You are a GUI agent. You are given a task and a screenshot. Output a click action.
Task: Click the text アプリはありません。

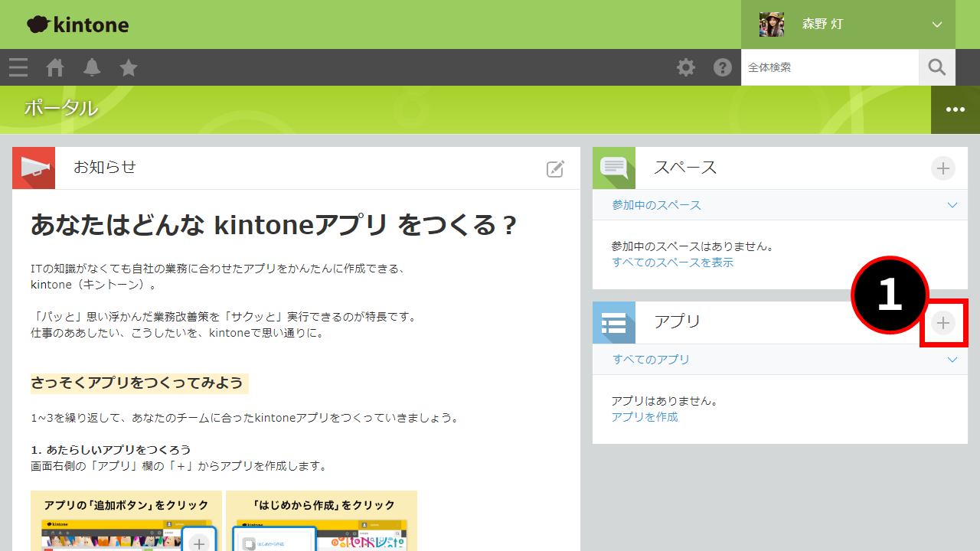[x=665, y=401]
